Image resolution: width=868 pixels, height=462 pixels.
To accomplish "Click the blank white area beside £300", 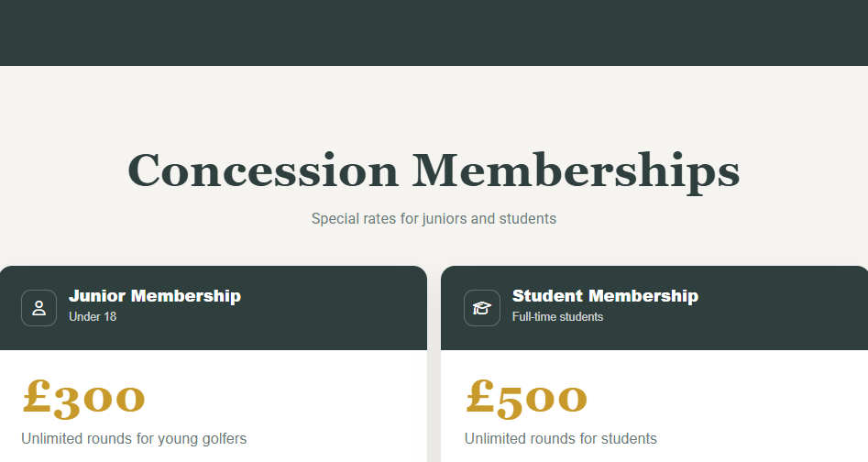I will 293,396.
